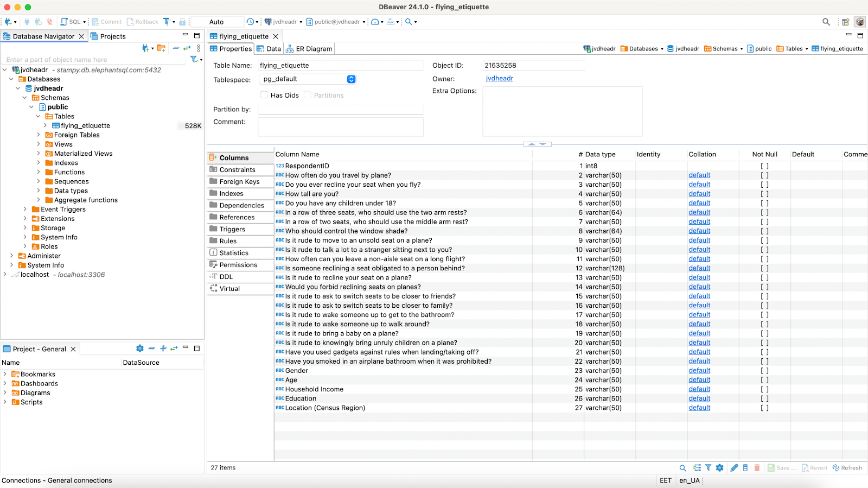Click new connection icon in Database Navigator toolbar
Image resolution: width=868 pixels, height=488 pixels.
[x=145, y=48]
